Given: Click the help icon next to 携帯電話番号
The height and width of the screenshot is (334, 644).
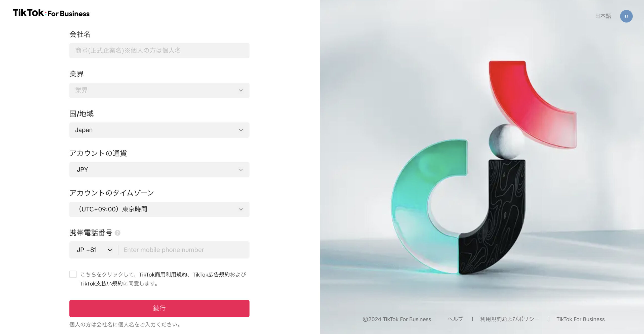Looking at the screenshot, I should click(x=117, y=233).
